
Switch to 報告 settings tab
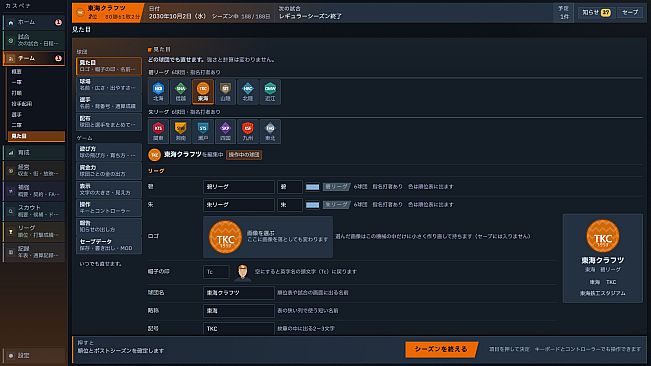[109, 226]
